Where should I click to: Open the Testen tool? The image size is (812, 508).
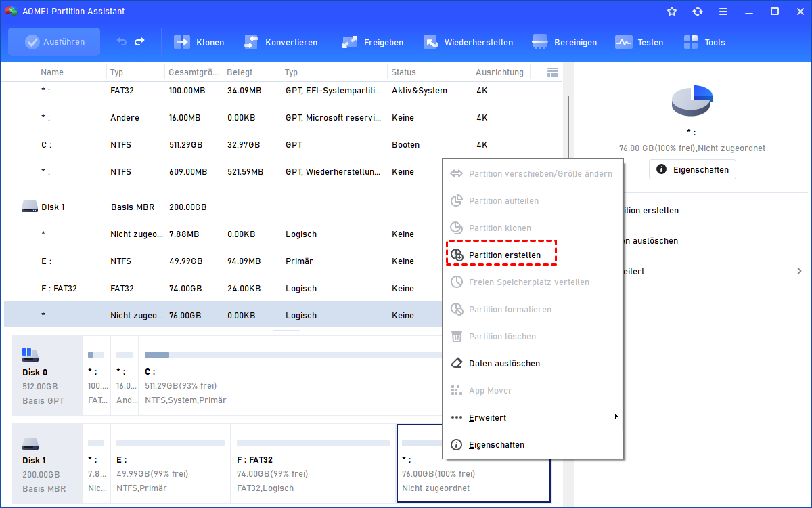(x=639, y=42)
